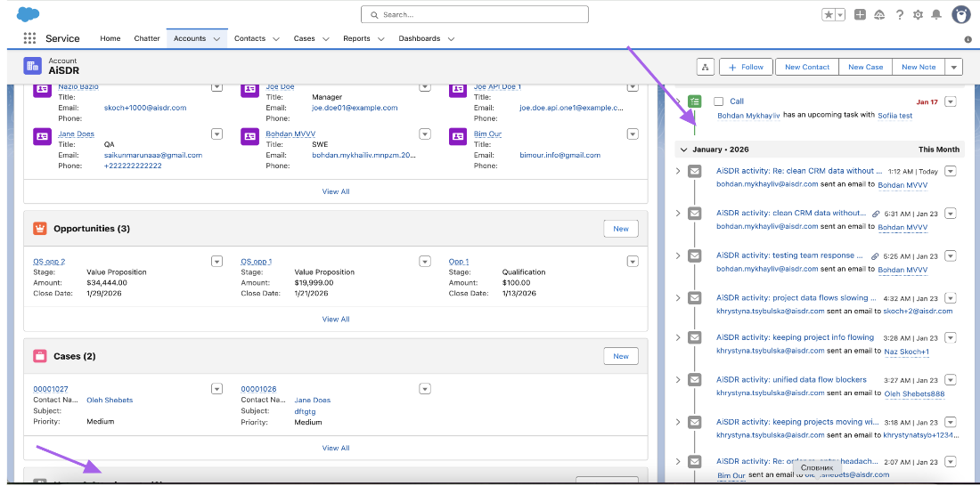Click the info icon at navigation bar end
Image resolution: width=980 pixels, height=486 pixels.
coord(968,39)
